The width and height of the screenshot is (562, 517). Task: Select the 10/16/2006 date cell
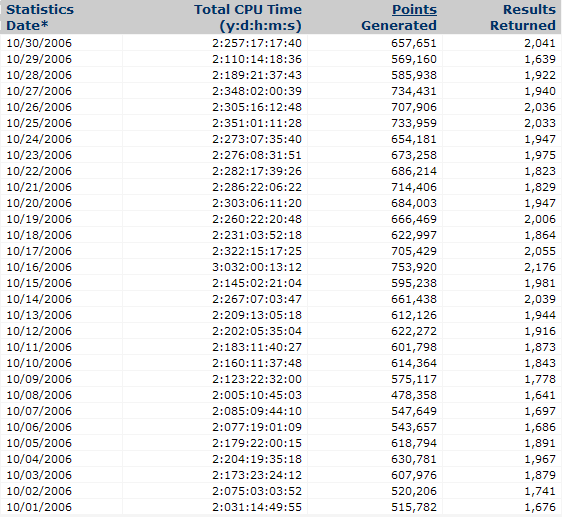click(x=39, y=267)
